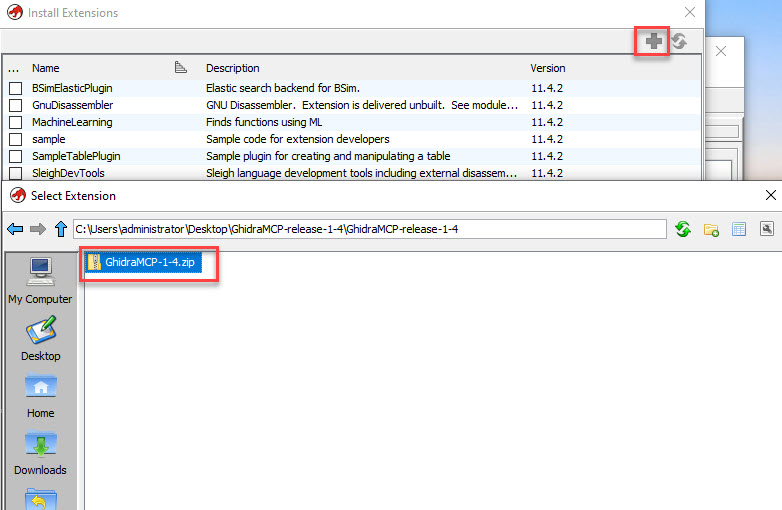Jump to the Downloads folder shortcut
This screenshot has height=510, width=782.
click(40, 452)
